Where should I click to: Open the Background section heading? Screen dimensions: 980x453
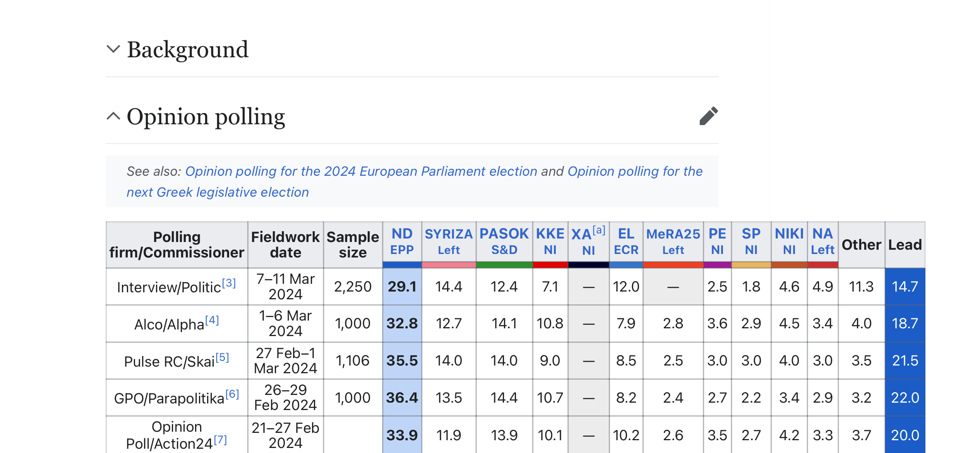pos(187,50)
